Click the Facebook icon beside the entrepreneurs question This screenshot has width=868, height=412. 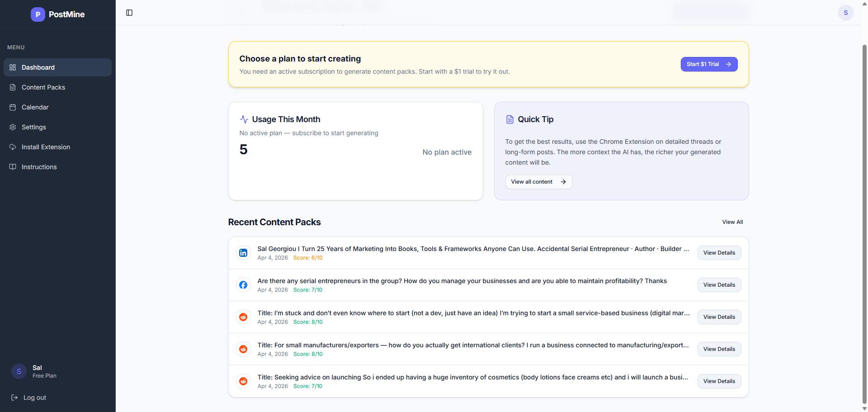coord(243,285)
